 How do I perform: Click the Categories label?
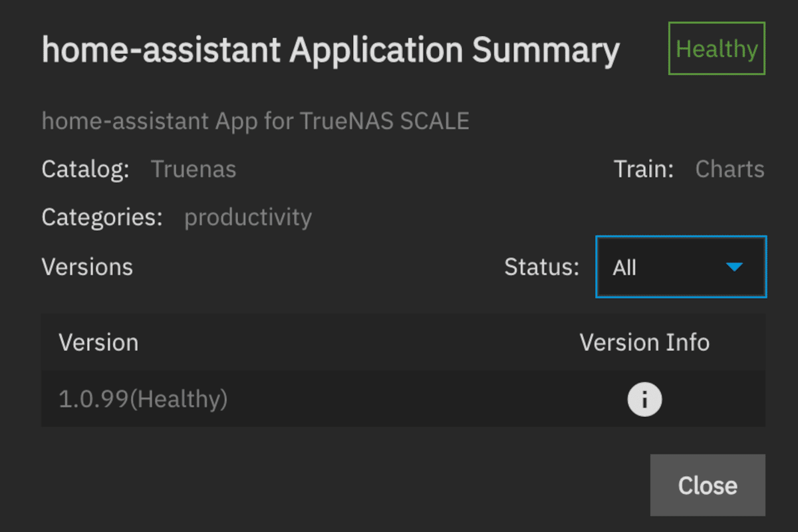point(102,217)
